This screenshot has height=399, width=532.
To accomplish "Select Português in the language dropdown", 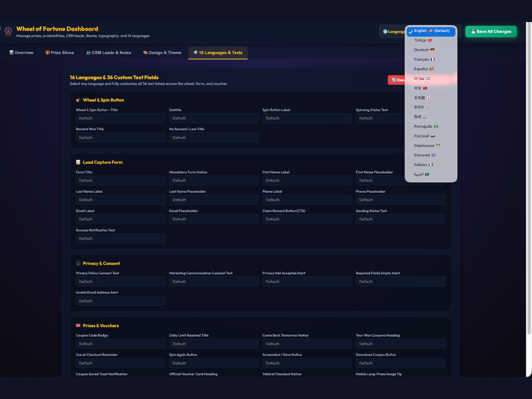I will point(431,126).
